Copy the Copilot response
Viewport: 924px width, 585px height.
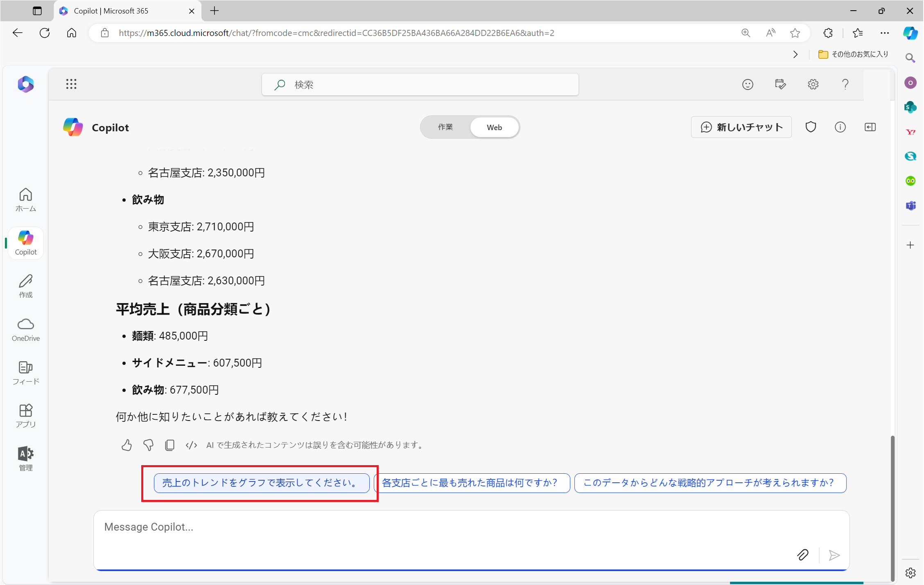(169, 445)
